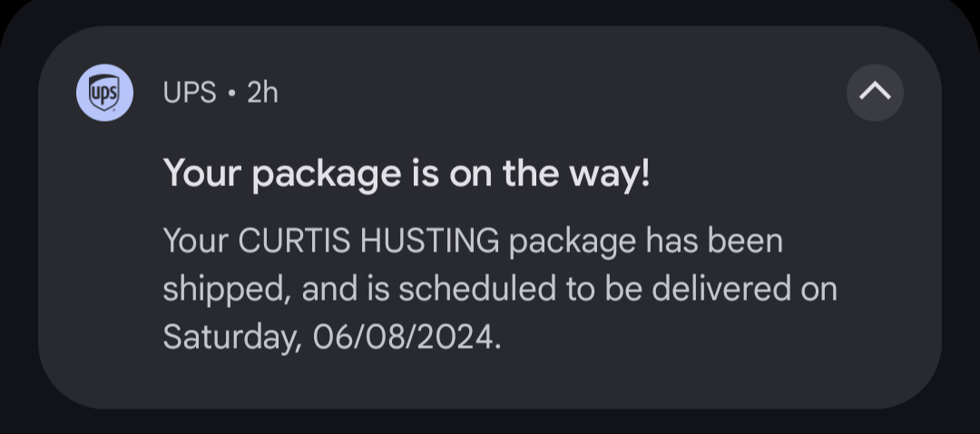The image size is (980, 434).
Task: Tap the CURTIS HUSTING sender name
Action: [x=368, y=241]
